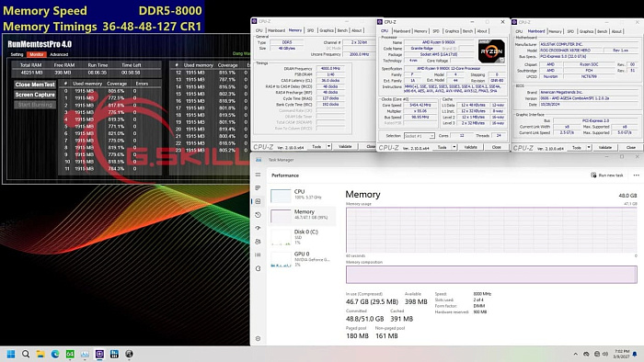Click the Start Burning button
This screenshot has height=362, width=644.
35,105
